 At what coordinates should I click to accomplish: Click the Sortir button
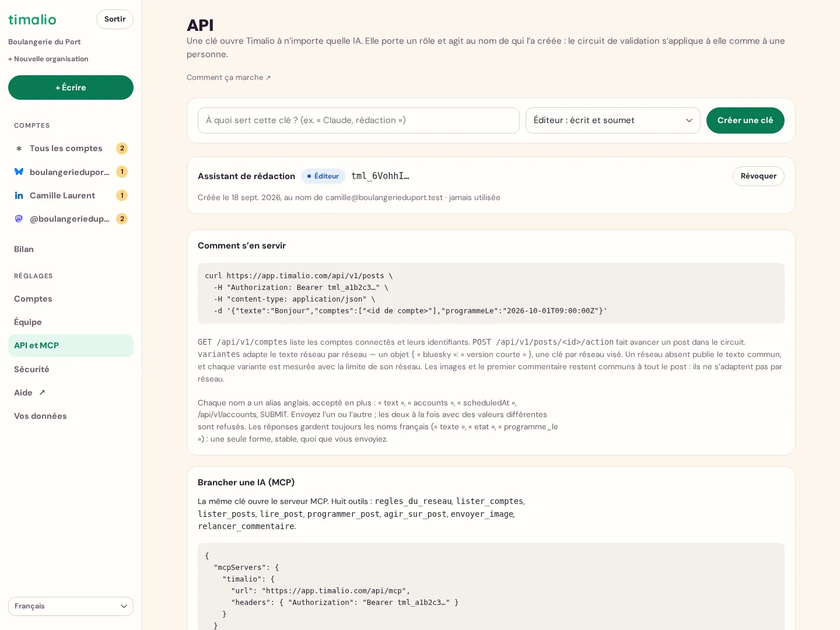115,19
